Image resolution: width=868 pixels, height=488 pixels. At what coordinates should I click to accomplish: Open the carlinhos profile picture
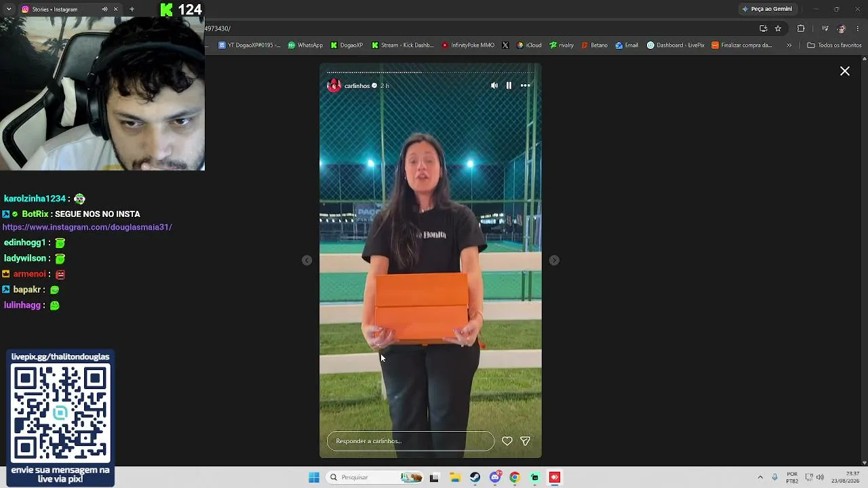tap(334, 85)
